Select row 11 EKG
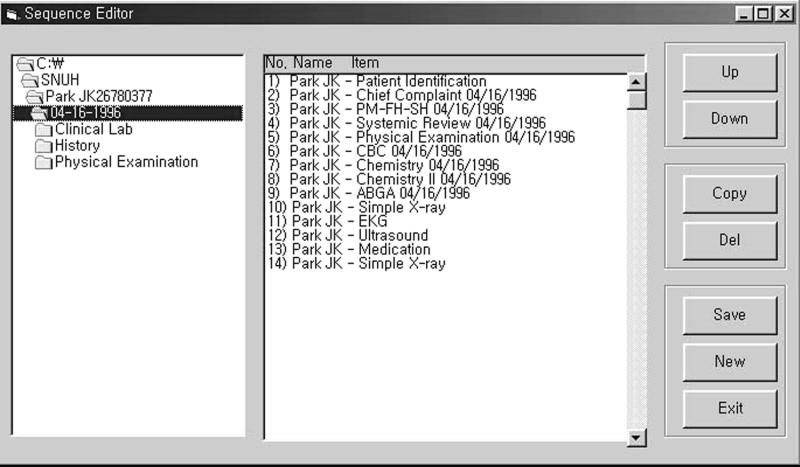 (x=328, y=222)
